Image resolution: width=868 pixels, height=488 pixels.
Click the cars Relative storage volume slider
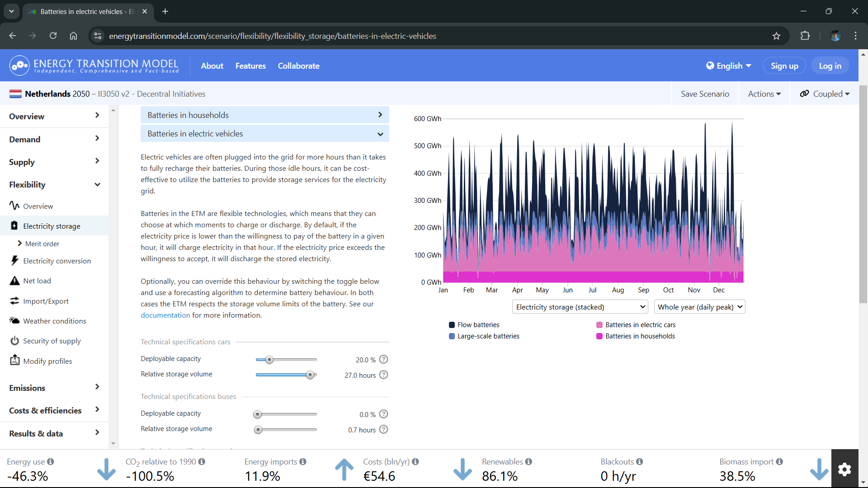(286, 375)
